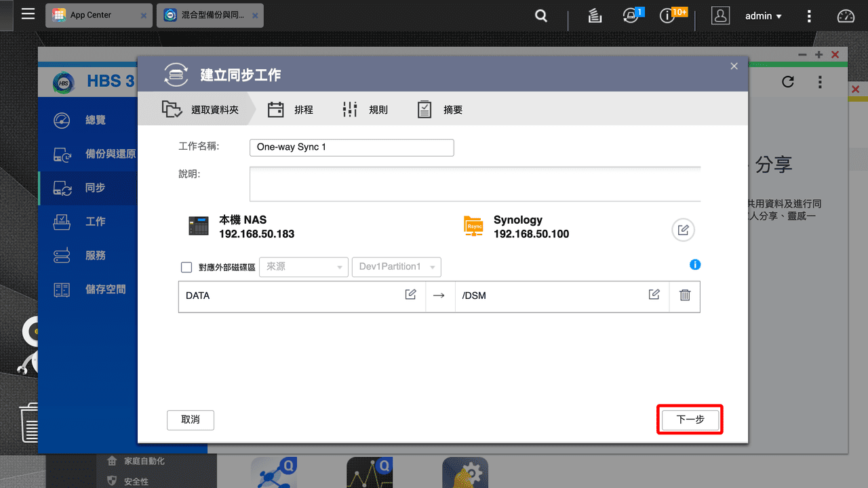Expand the Dev1Partition1 dropdown
Image resolution: width=868 pixels, height=488 pixels.
396,267
